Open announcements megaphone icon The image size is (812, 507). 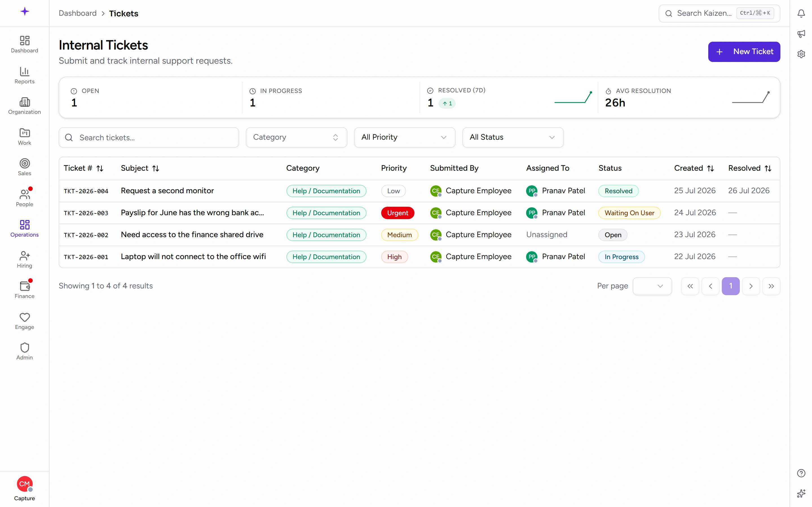(801, 34)
